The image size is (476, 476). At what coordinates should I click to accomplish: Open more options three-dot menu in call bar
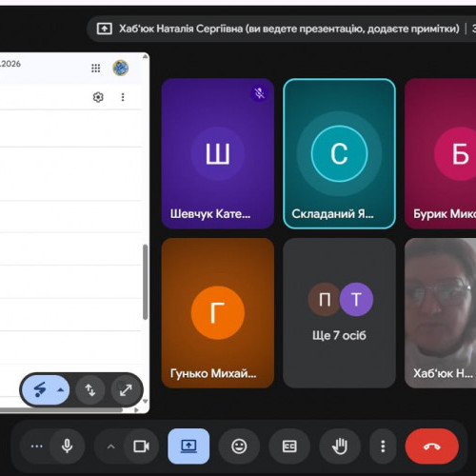(x=383, y=446)
